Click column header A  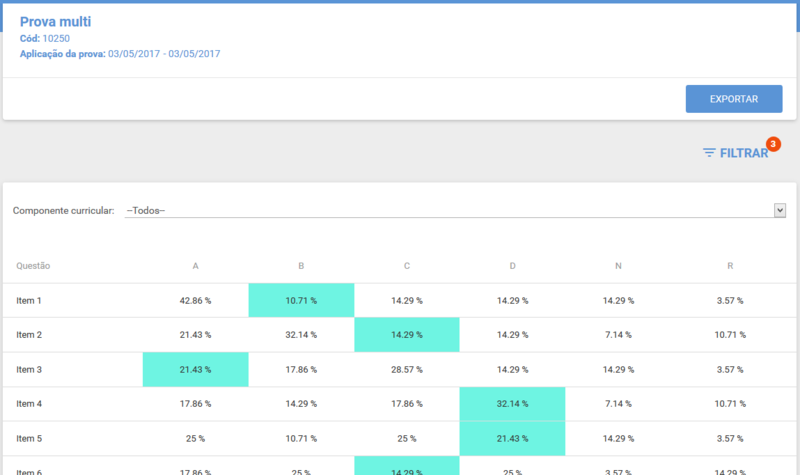(x=195, y=266)
